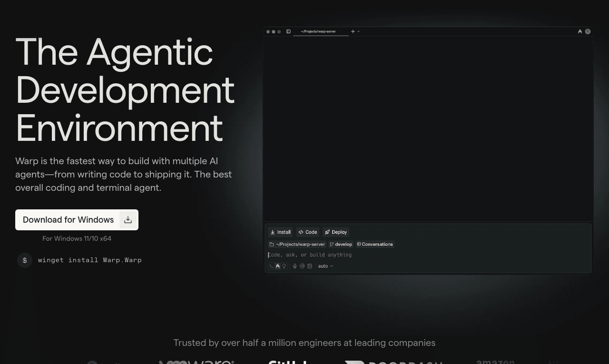
Task: Click the Deploy rocket chip
Action: click(336, 232)
